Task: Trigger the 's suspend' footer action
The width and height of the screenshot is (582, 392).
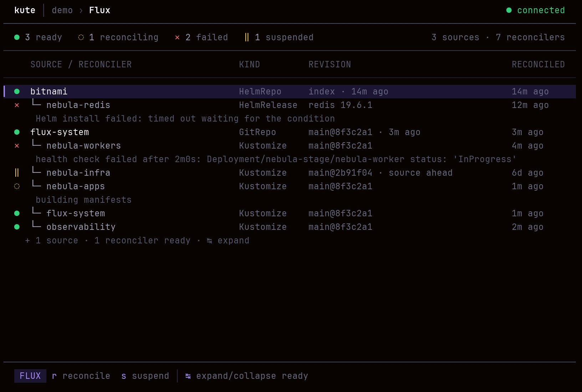Action: [145, 376]
